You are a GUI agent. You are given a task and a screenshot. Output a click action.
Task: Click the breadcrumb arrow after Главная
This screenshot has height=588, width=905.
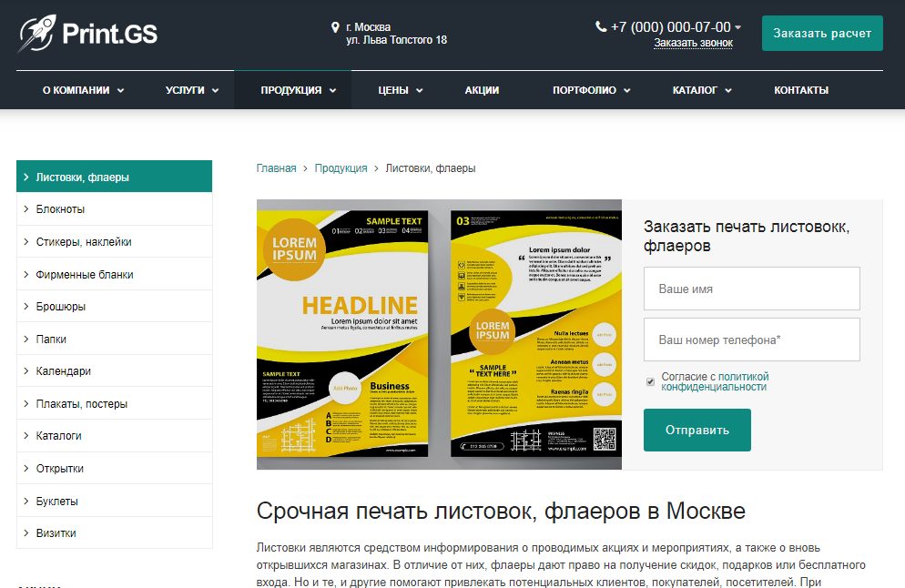coord(305,168)
